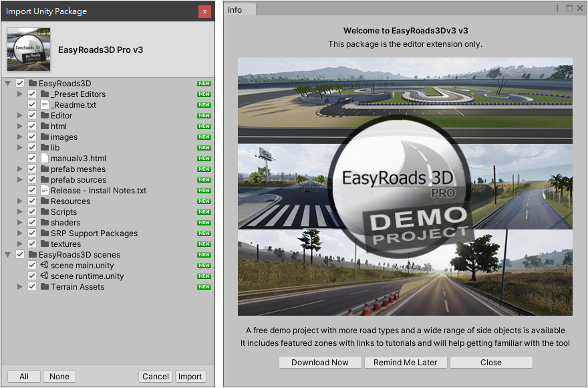Click the manualv3.html file icon
588x388 pixels.
pos(44,159)
